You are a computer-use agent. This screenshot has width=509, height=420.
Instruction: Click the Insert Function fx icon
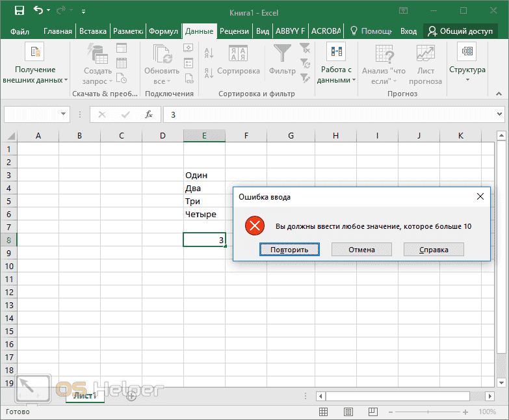(x=149, y=114)
